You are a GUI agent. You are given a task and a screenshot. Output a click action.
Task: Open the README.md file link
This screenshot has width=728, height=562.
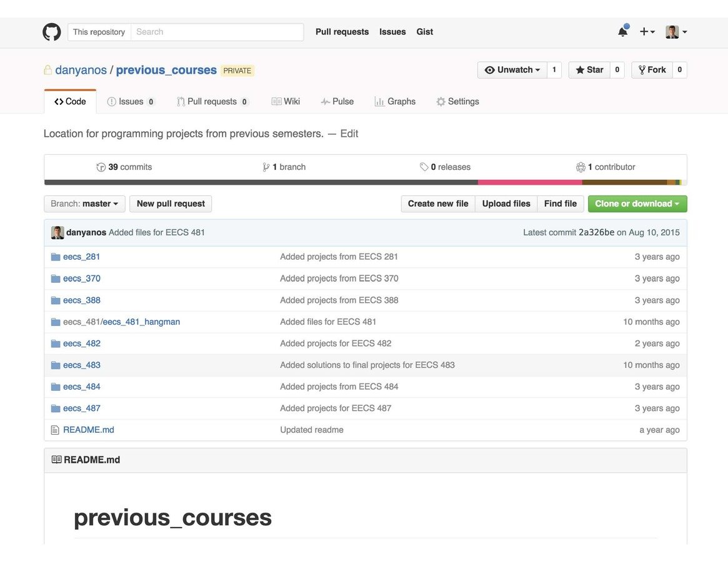tap(89, 430)
